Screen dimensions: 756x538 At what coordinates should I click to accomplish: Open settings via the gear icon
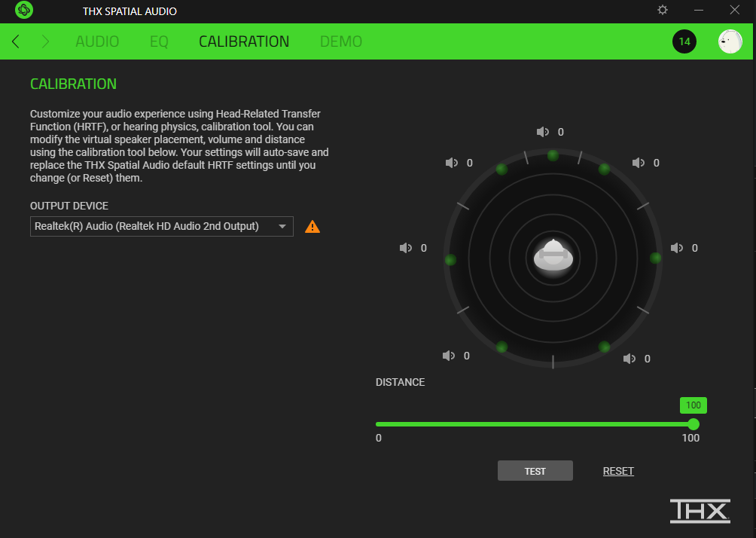coord(663,10)
